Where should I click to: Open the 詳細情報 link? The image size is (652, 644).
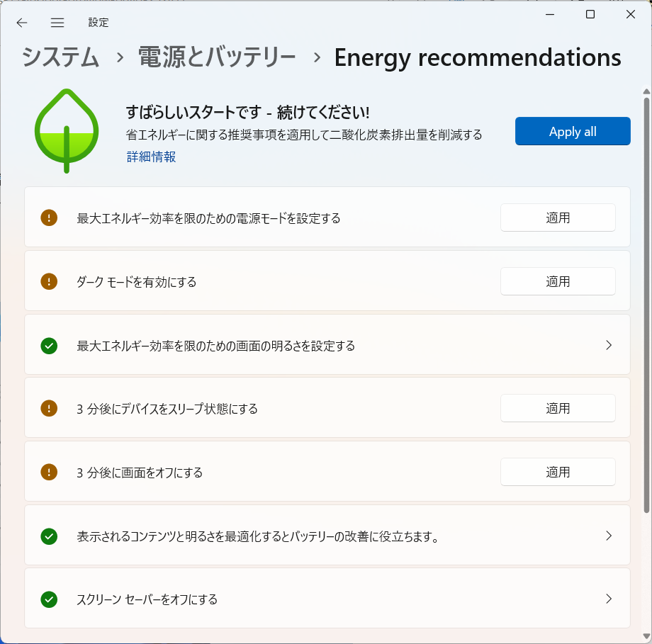(x=152, y=157)
